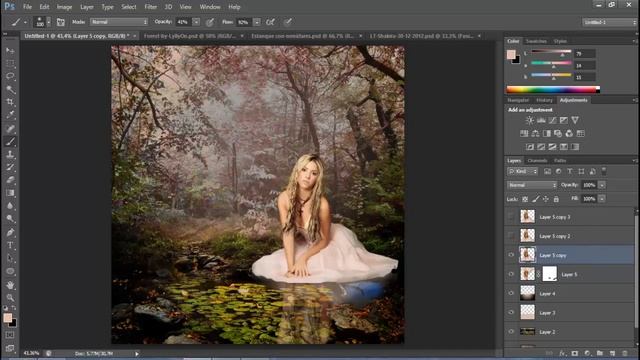Select the Clone Stamp tool
Screen dimensions: 640x360
tap(10, 154)
